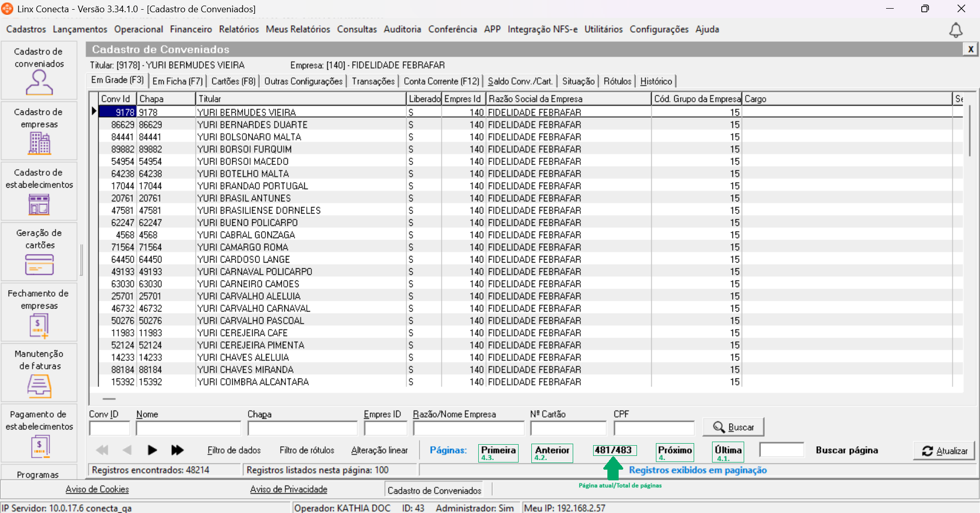This screenshot has width=980, height=513.
Task: Focus the Chapa search field
Action: click(x=302, y=428)
